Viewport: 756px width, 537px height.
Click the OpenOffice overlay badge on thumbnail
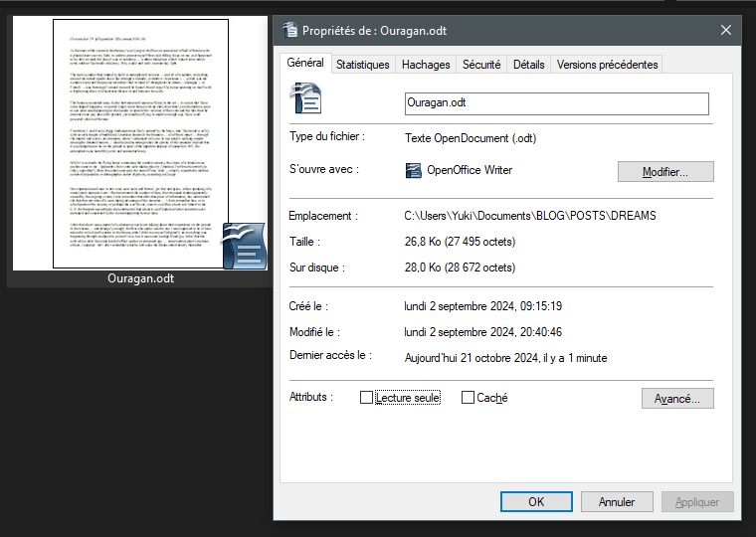click(244, 246)
